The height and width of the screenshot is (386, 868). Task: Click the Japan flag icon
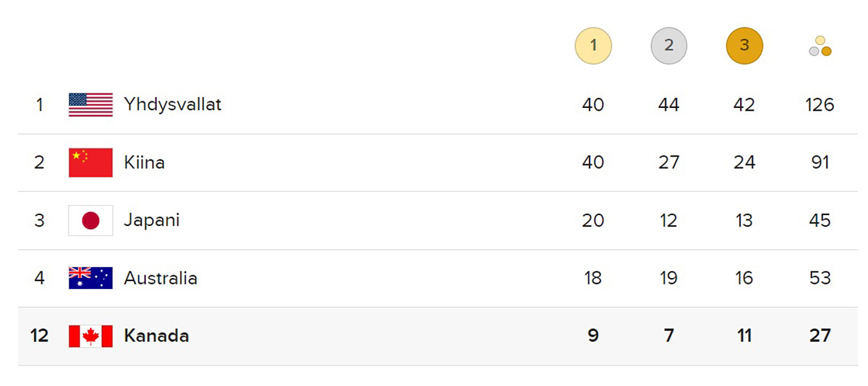tap(90, 220)
